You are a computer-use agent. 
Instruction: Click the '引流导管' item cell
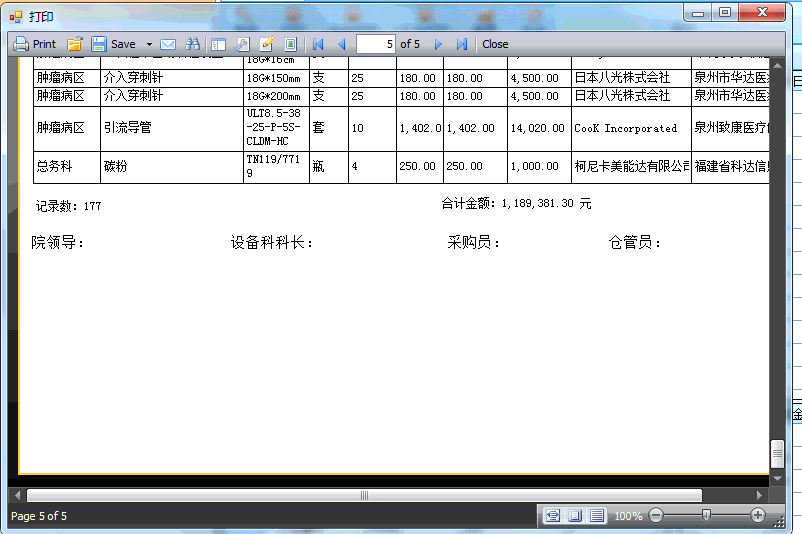[172, 128]
